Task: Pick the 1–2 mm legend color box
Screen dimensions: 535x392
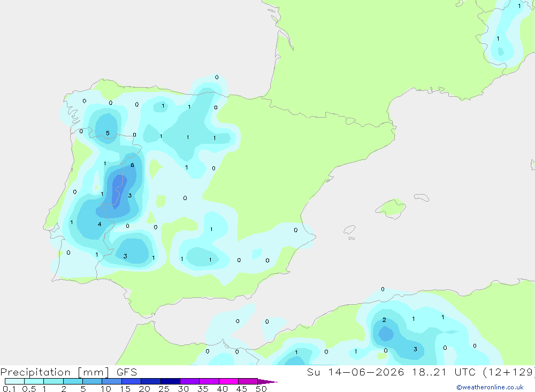Action: (x=53, y=381)
